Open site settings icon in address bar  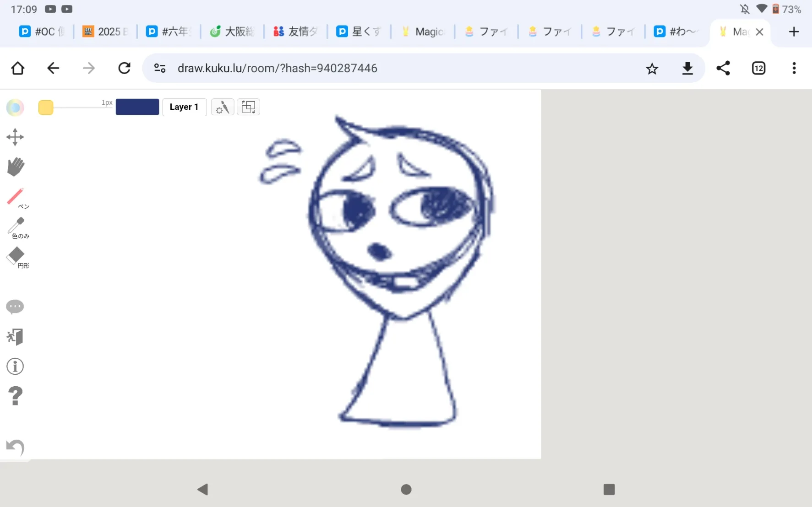coord(160,68)
